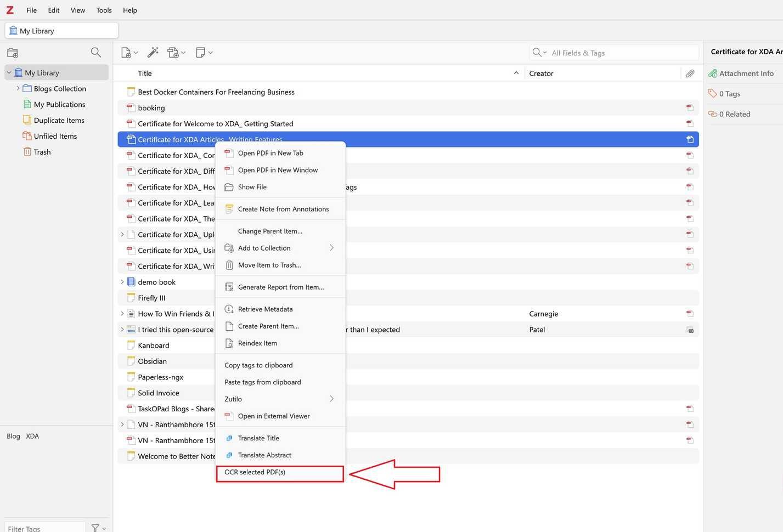
Task: Open the Tools menu
Action: pyautogui.click(x=103, y=10)
